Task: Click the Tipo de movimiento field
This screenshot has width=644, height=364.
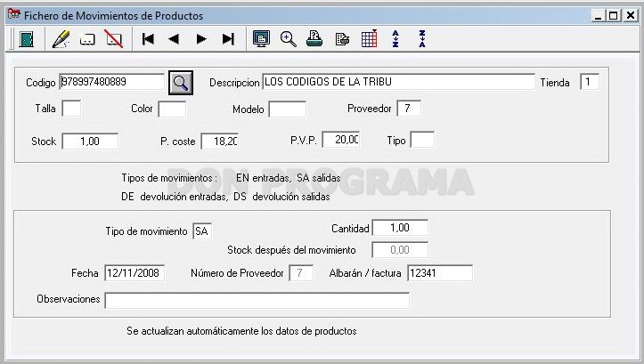Action: (202, 231)
